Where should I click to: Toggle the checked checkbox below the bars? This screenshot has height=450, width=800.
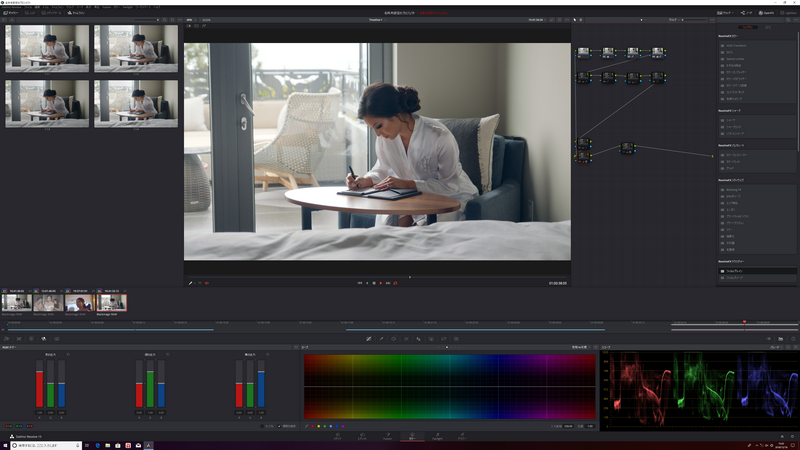click(280, 426)
